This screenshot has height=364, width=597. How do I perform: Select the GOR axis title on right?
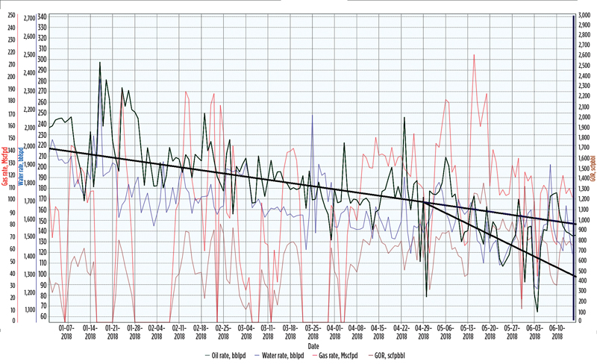coord(593,169)
